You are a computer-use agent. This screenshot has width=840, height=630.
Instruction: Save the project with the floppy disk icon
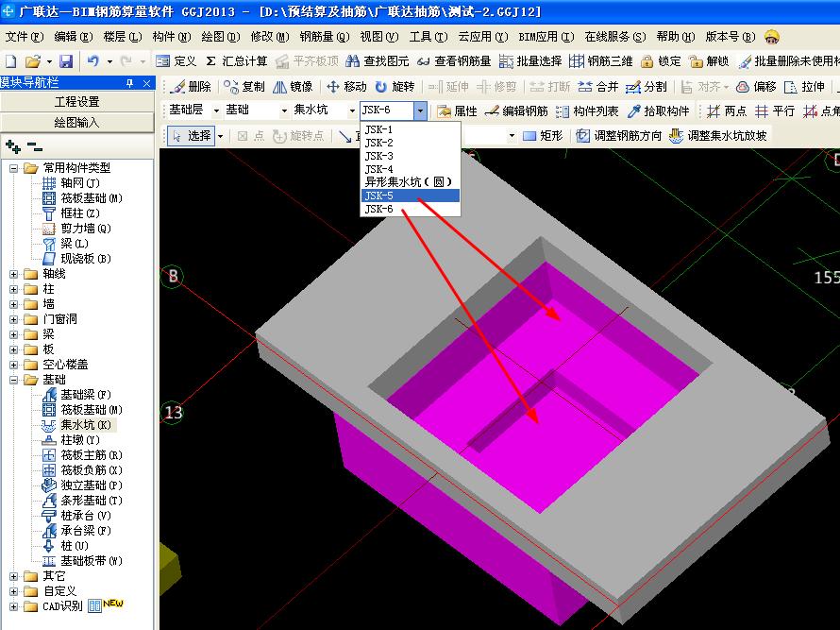pyautogui.click(x=65, y=61)
